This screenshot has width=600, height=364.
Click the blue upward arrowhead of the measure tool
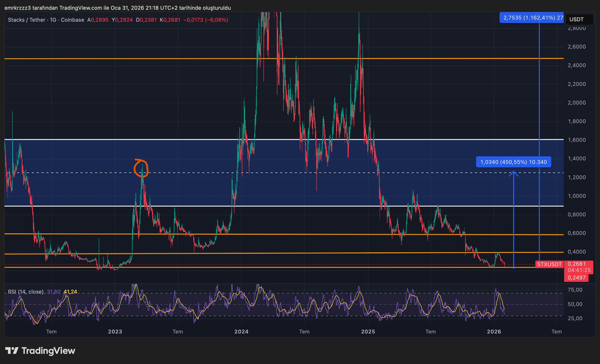(x=514, y=174)
